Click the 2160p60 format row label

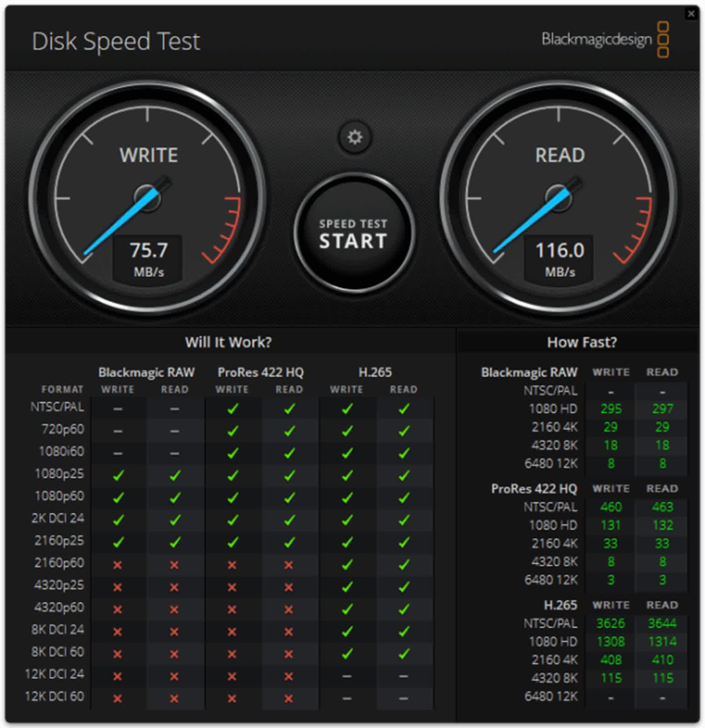[60, 563]
